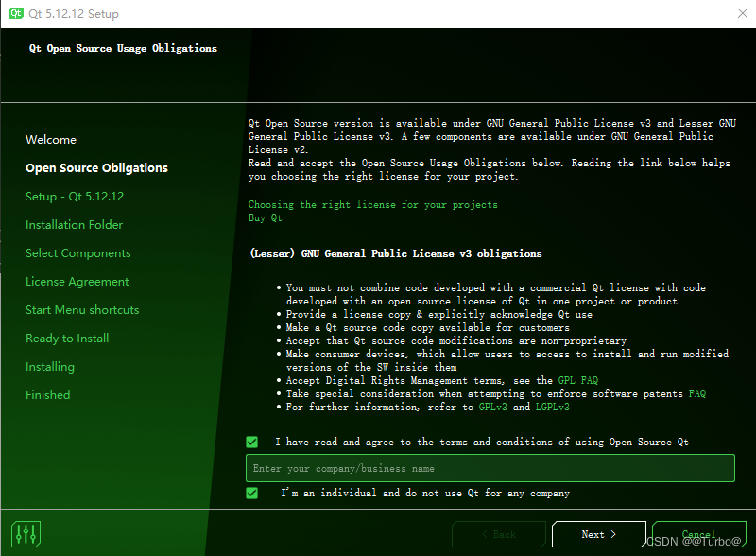Image resolution: width=756 pixels, height=556 pixels.
Task: Open 'Choosing the right license for your projects' link
Action: click(372, 204)
